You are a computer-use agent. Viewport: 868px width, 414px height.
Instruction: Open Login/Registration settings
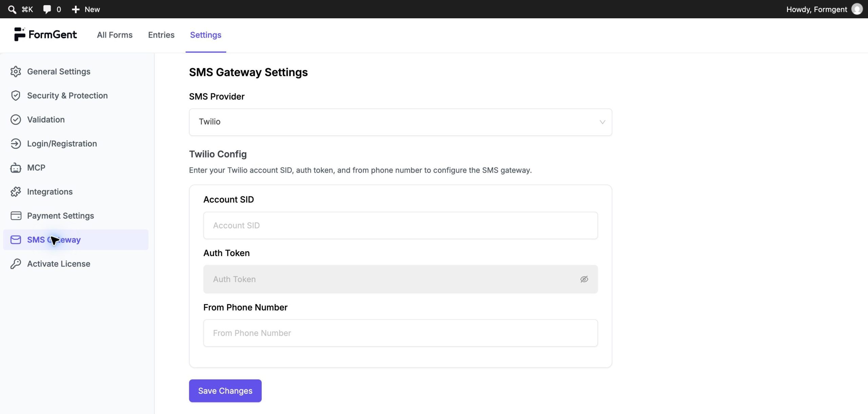click(76, 144)
